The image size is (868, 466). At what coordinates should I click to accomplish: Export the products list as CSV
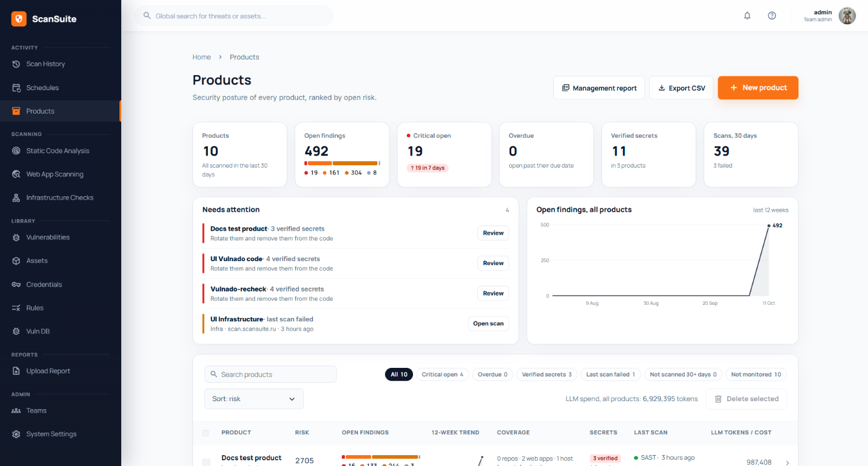click(x=681, y=88)
